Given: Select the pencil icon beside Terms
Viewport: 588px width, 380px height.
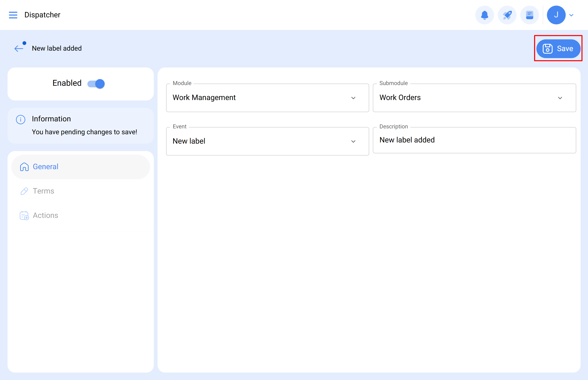Looking at the screenshot, I should tap(24, 191).
